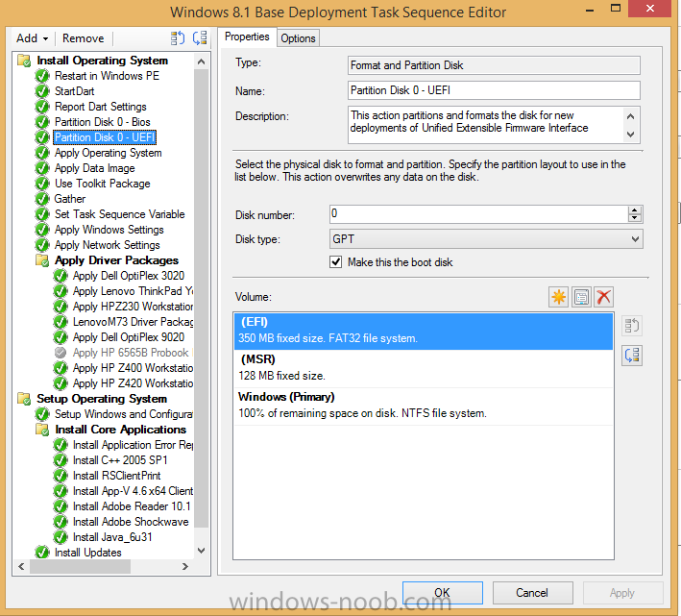Viewport: 681px width, 616px height.
Task: Click the move step down toolbar icon
Action: [200, 38]
